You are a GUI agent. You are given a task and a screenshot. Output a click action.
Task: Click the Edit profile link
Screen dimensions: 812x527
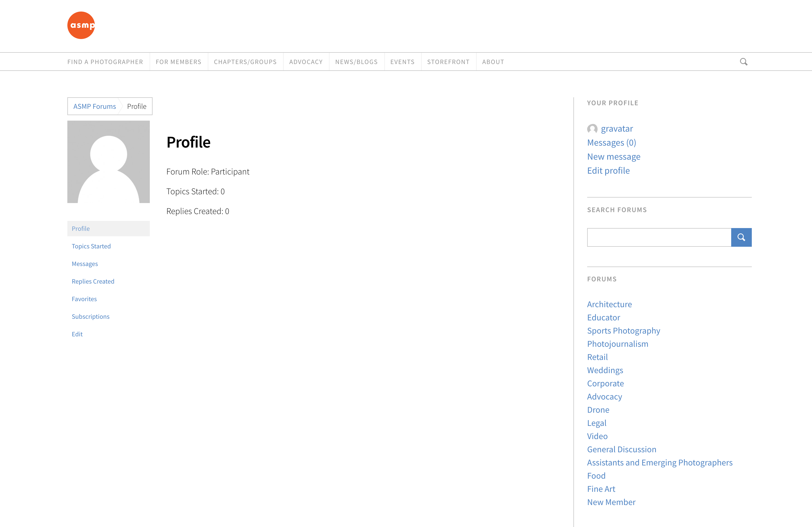(608, 171)
